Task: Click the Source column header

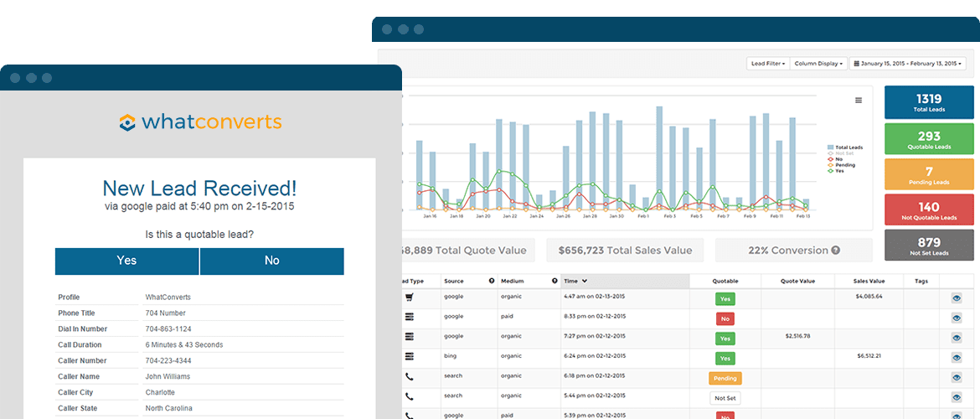Action: tap(469, 281)
